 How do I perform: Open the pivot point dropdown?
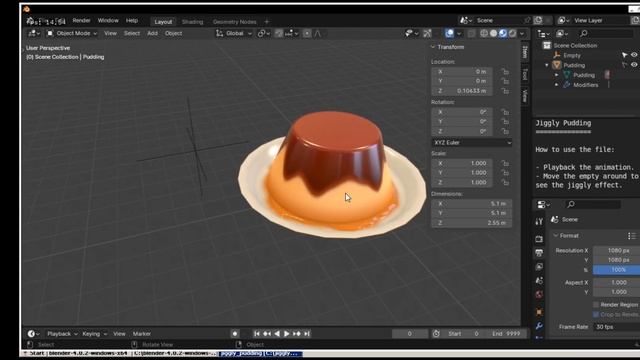(264, 33)
